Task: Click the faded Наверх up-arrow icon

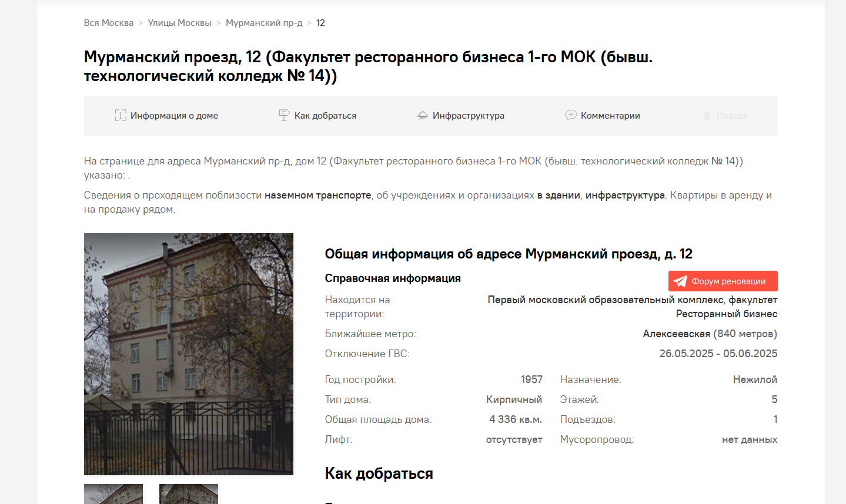Action: click(x=707, y=116)
